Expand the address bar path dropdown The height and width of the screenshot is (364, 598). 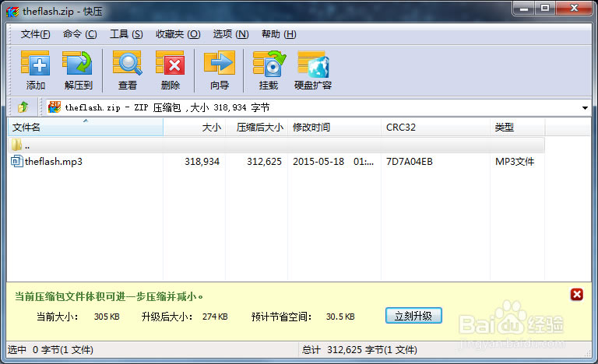[585, 108]
